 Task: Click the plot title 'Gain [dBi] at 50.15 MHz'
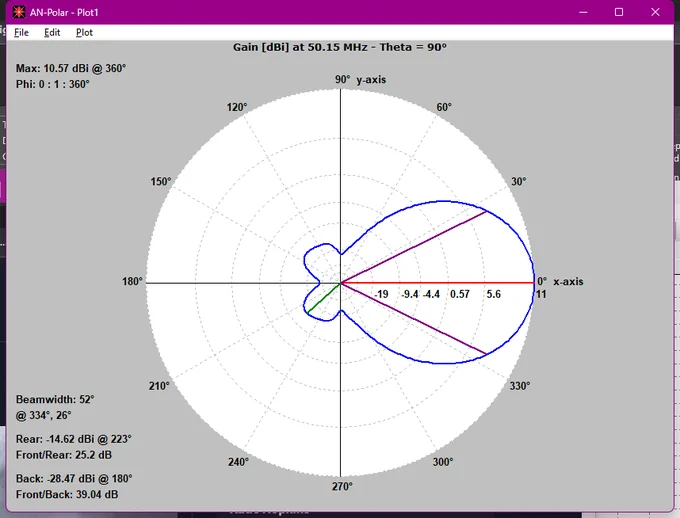pyautogui.click(x=302, y=47)
